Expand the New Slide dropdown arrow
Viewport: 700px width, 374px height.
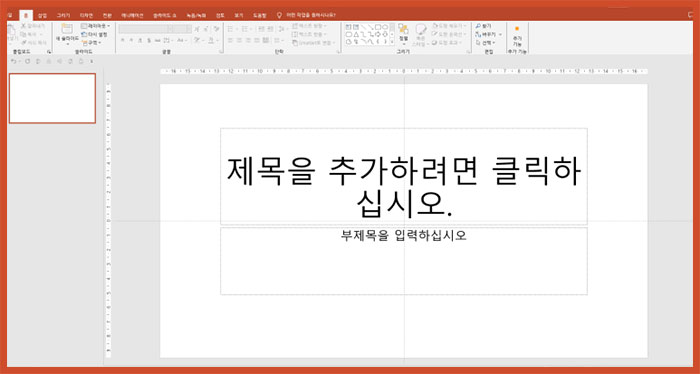pos(68,44)
